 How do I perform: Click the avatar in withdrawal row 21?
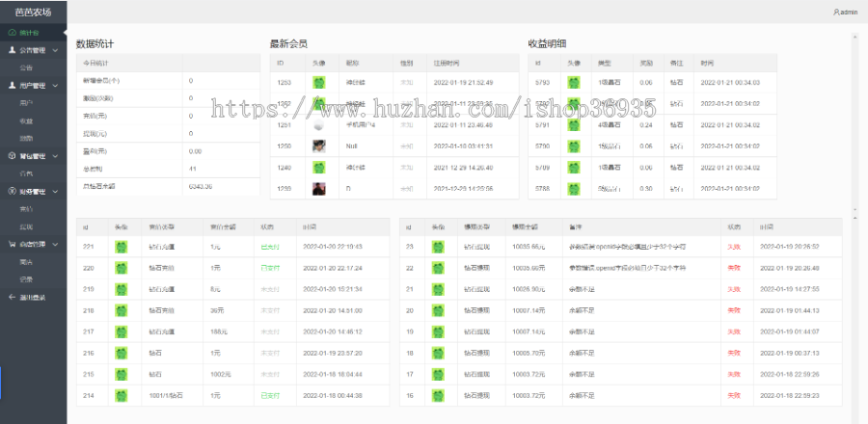point(439,289)
